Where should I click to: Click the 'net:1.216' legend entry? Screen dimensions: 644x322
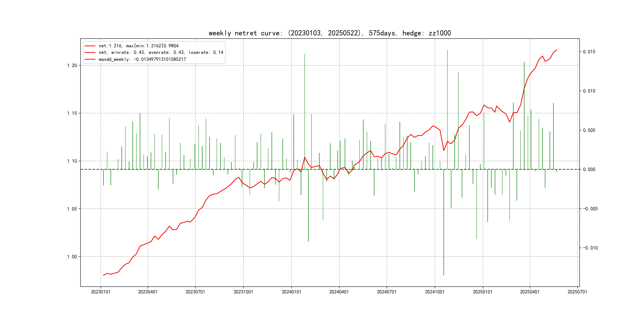click(x=139, y=46)
